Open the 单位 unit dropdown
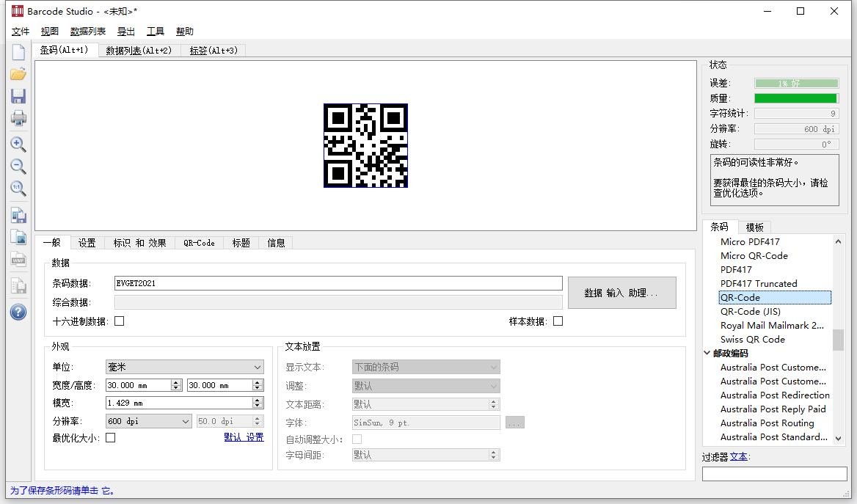 click(185, 367)
